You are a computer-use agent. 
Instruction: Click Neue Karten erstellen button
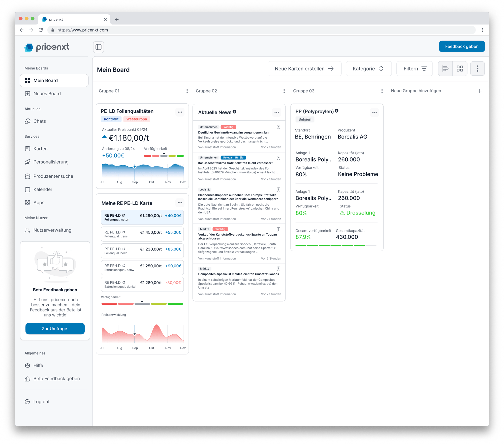point(304,69)
